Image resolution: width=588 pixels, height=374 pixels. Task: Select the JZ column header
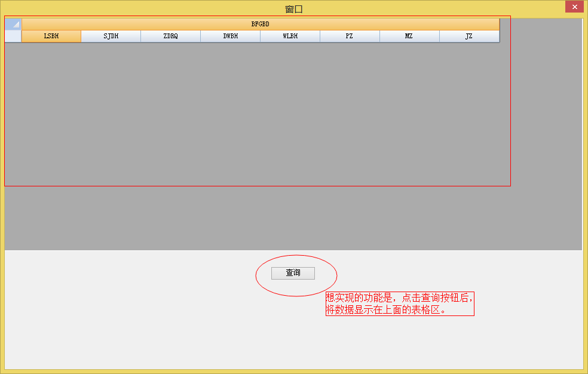coord(469,36)
